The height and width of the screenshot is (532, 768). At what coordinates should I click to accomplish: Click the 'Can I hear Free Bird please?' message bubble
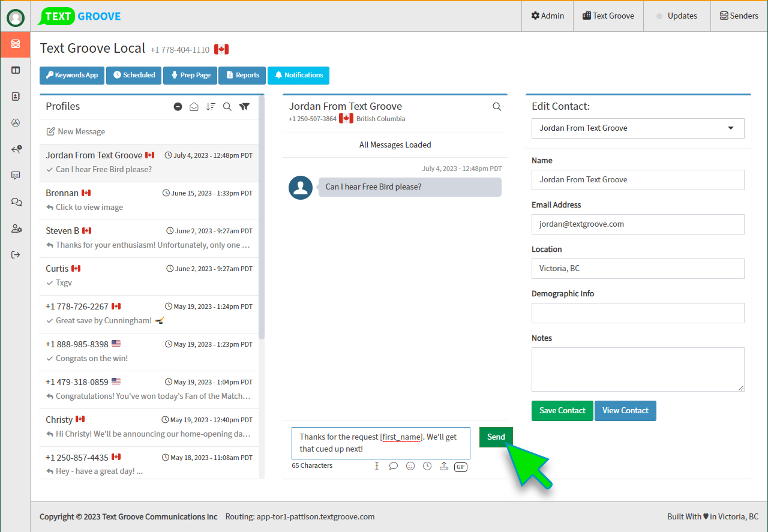click(x=410, y=187)
